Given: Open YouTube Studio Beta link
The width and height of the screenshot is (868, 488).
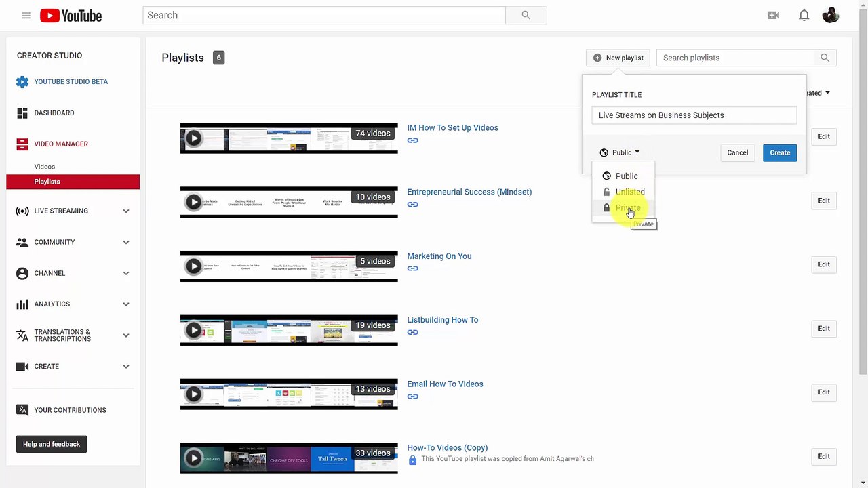Looking at the screenshot, I should [x=71, y=82].
